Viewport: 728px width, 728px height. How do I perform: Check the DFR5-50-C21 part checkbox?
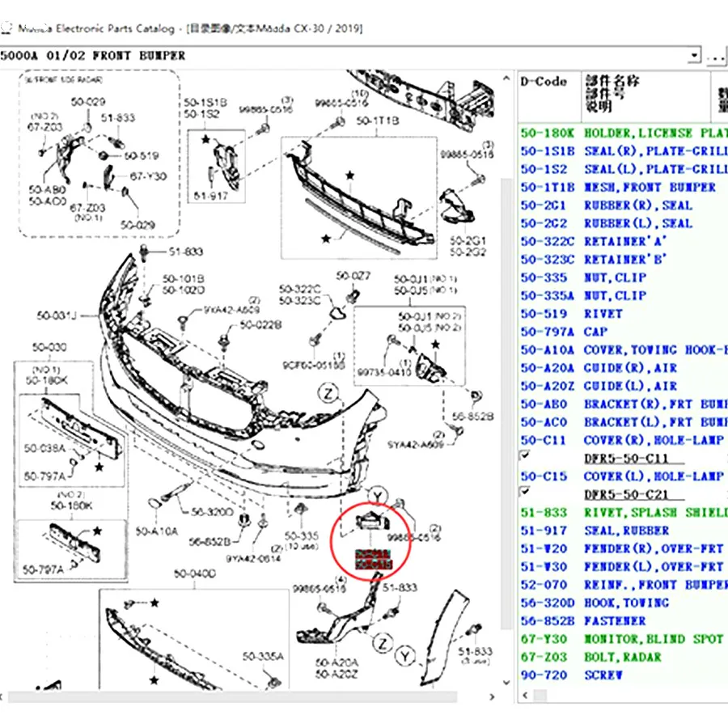[x=525, y=491]
